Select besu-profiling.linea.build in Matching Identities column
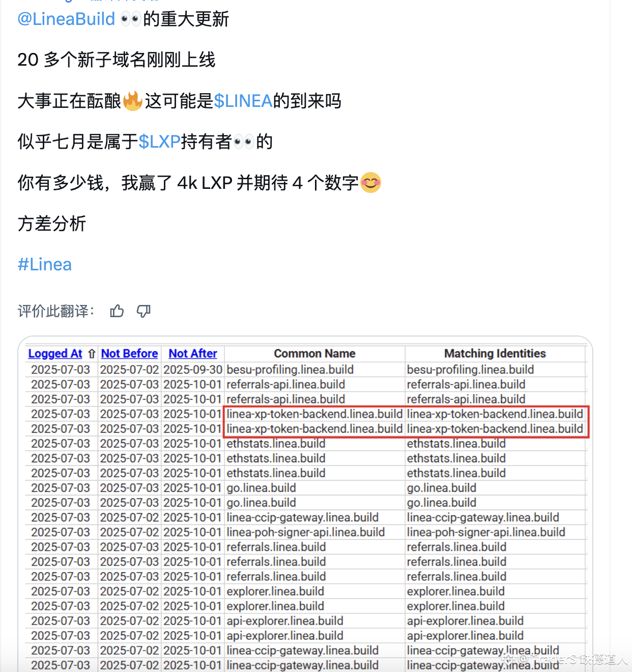This screenshot has width=632, height=672. coord(470,370)
